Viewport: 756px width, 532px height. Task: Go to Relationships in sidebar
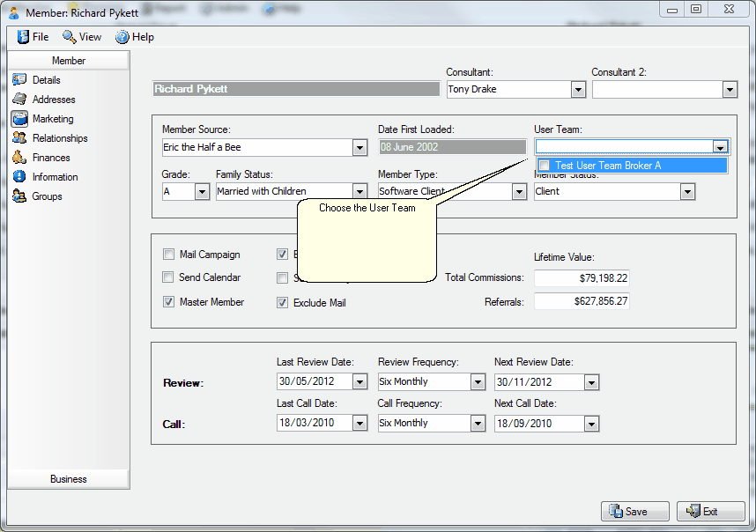[60, 138]
